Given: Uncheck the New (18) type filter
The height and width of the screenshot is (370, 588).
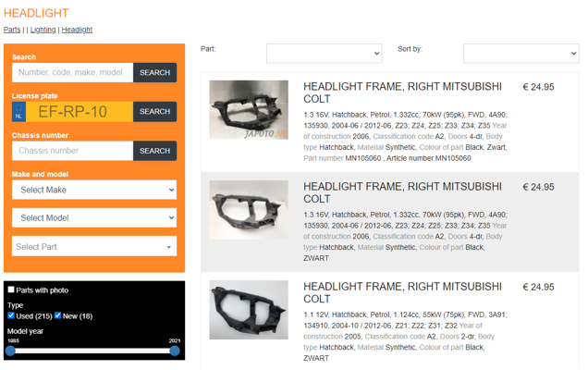Looking at the screenshot, I should coord(57,315).
